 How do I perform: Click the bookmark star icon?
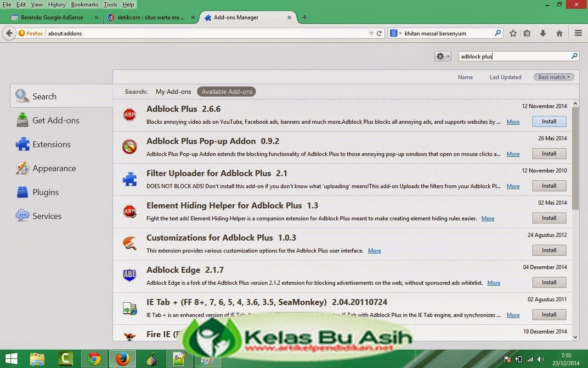(x=513, y=33)
